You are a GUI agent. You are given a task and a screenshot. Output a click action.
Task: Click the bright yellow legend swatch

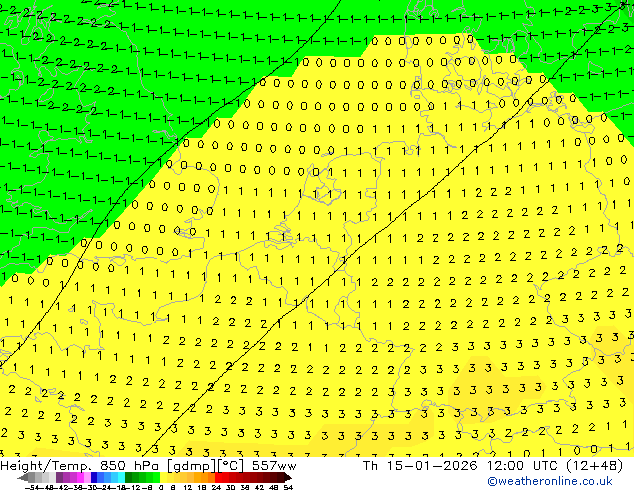click(x=163, y=478)
